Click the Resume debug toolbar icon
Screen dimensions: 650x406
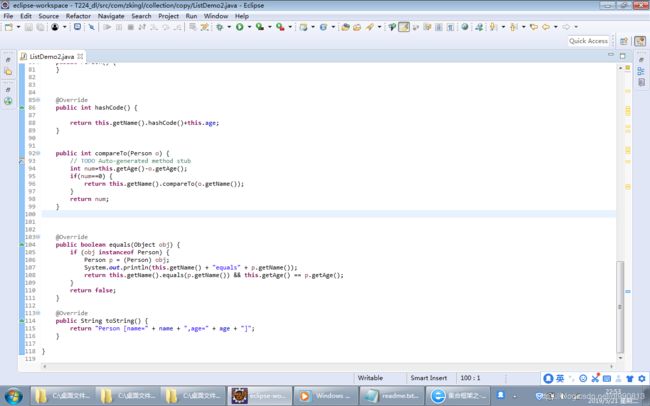(x=107, y=27)
